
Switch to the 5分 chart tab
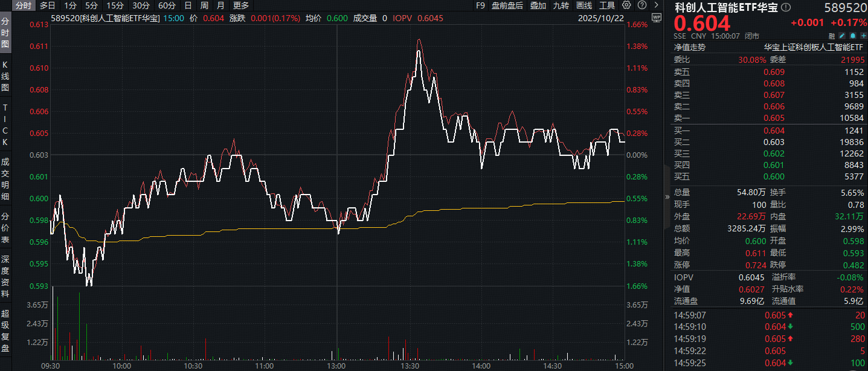[x=91, y=5]
